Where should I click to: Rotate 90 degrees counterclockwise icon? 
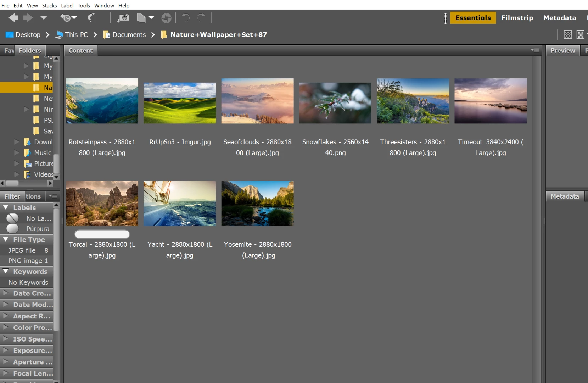coord(186,18)
